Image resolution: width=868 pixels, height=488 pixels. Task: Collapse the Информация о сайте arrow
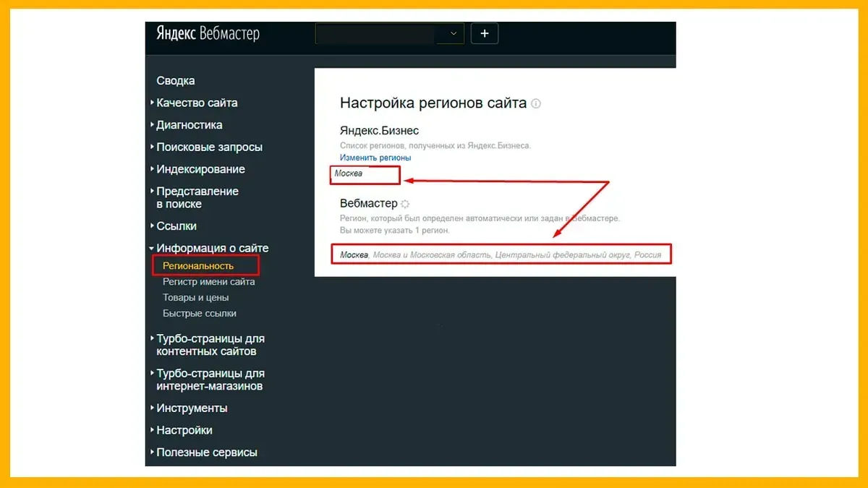pos(152,248)
